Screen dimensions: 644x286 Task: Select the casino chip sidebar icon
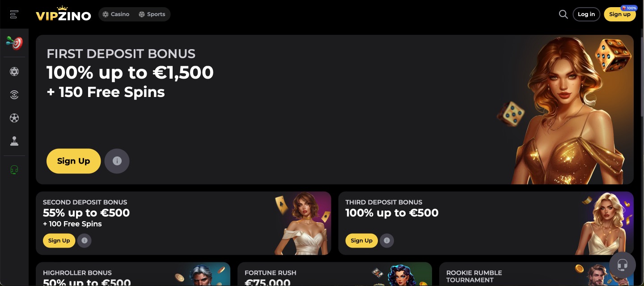coord(14,71)
